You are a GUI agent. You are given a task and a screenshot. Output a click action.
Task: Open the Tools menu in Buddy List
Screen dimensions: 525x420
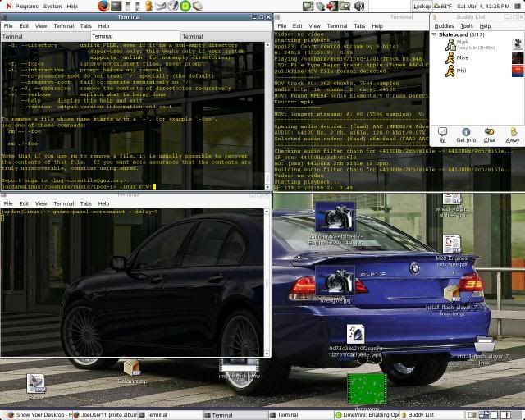coord(467,25)
